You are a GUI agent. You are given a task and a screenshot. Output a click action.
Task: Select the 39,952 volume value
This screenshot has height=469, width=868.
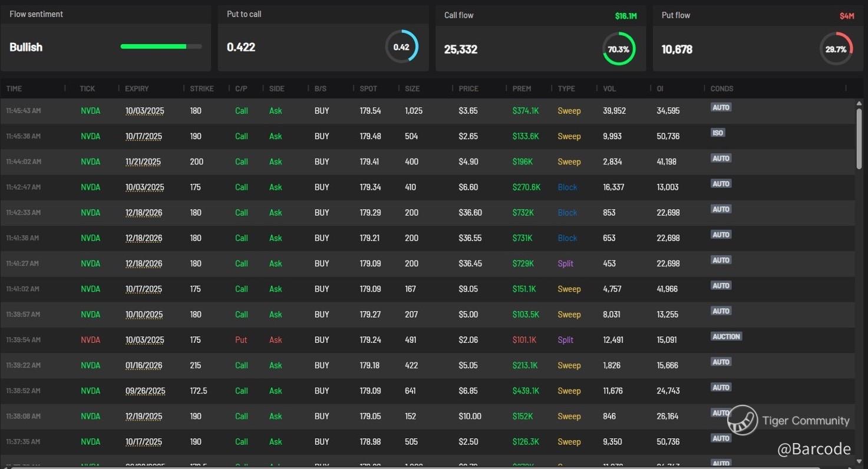[x=615, y=111]
